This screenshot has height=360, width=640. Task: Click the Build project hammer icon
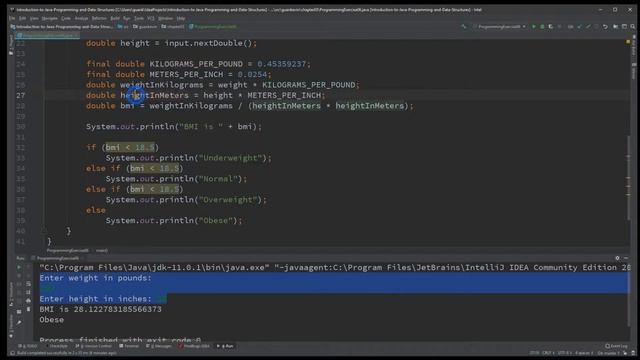click(x=463, y=27)
